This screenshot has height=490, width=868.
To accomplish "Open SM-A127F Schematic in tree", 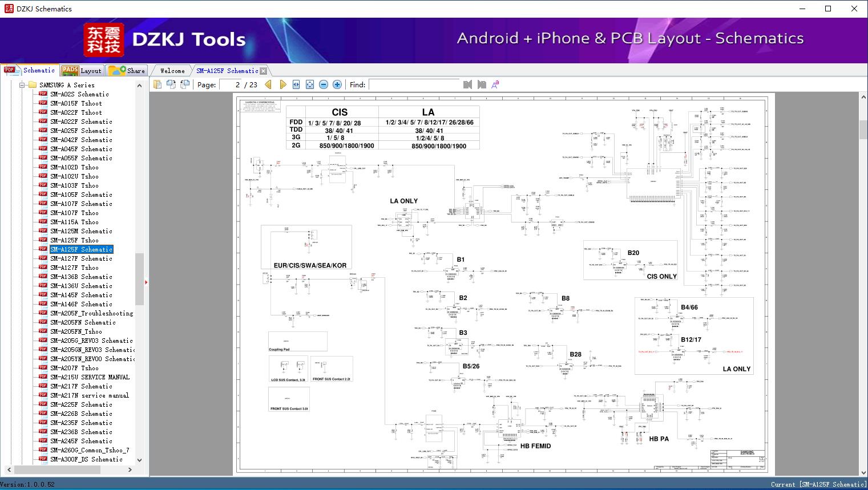I will point(81,258).
